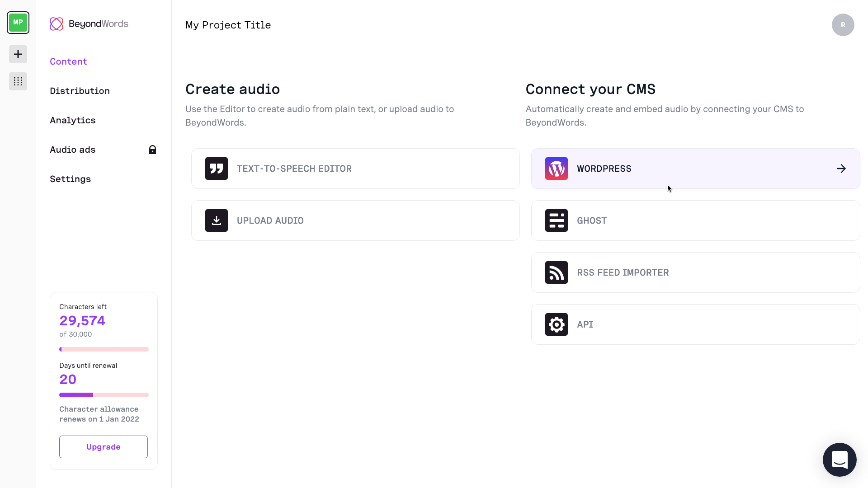This screenshot has width=868, height=488.
Task: Click the RSS feed icon
Action: click(x=557, y=272)
